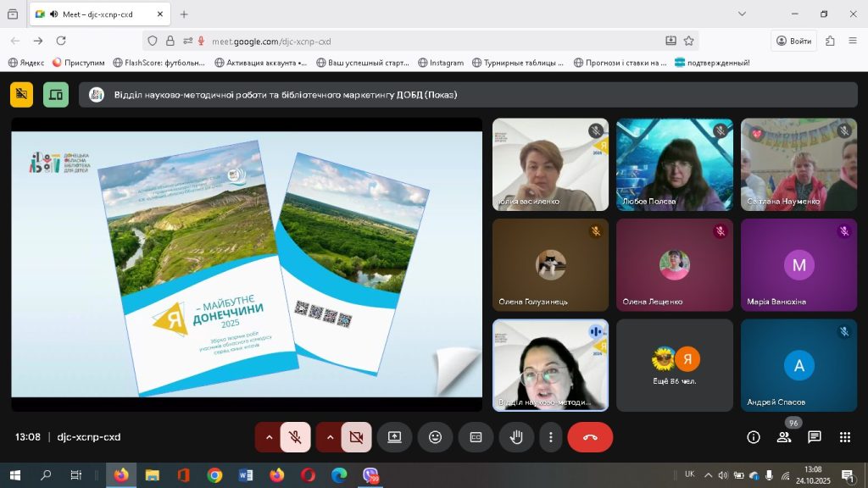Viewport: 868px width, 488px height.
Task: Open Microsoft Word from the taskbar
Action: [246, 475]
